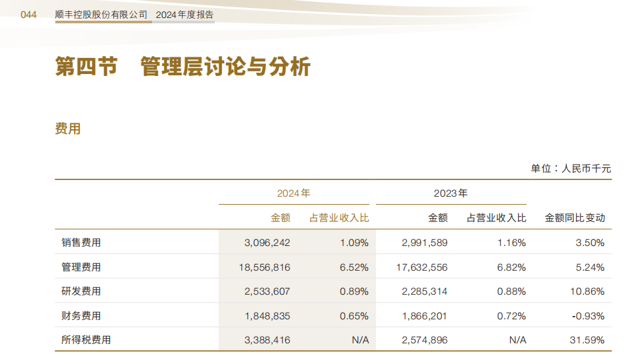Click the value 0.72%
Image resolution: width=638 pixels, height=364 pixels.
[x=511, y=316]
